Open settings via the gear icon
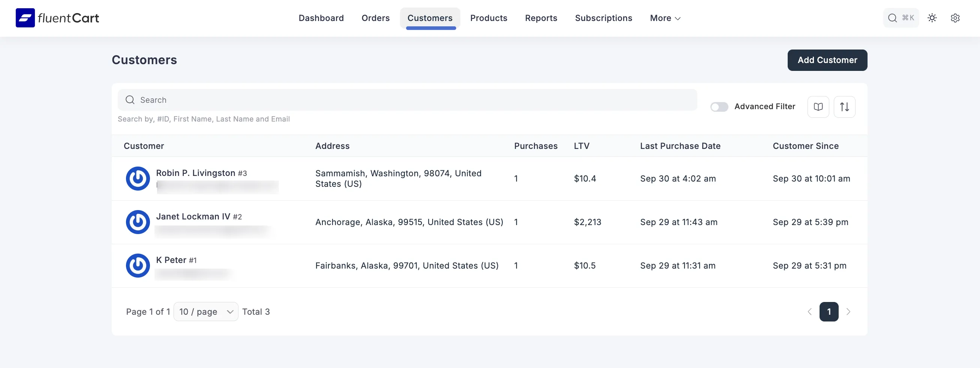This screenshot has height=368, width=980. 955,18
